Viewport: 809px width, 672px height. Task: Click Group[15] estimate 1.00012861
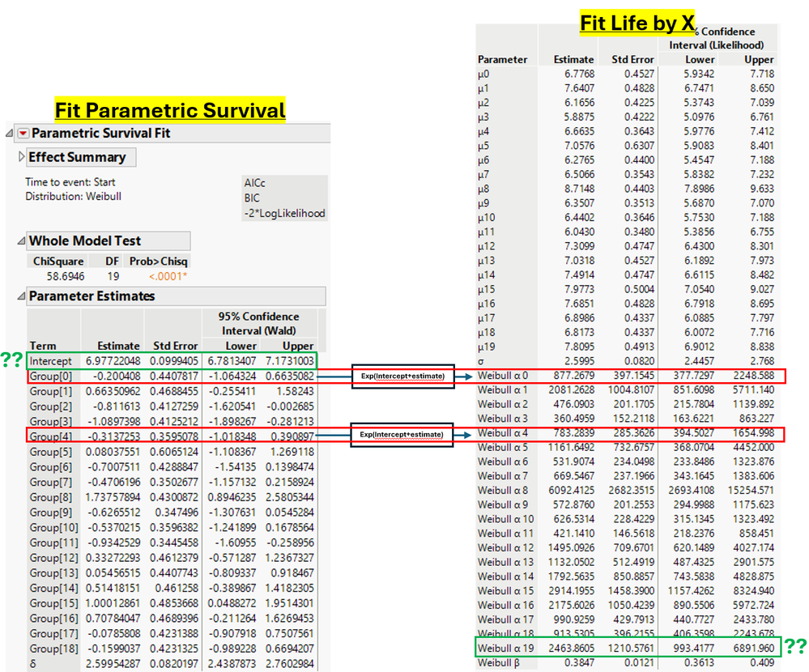113,603
